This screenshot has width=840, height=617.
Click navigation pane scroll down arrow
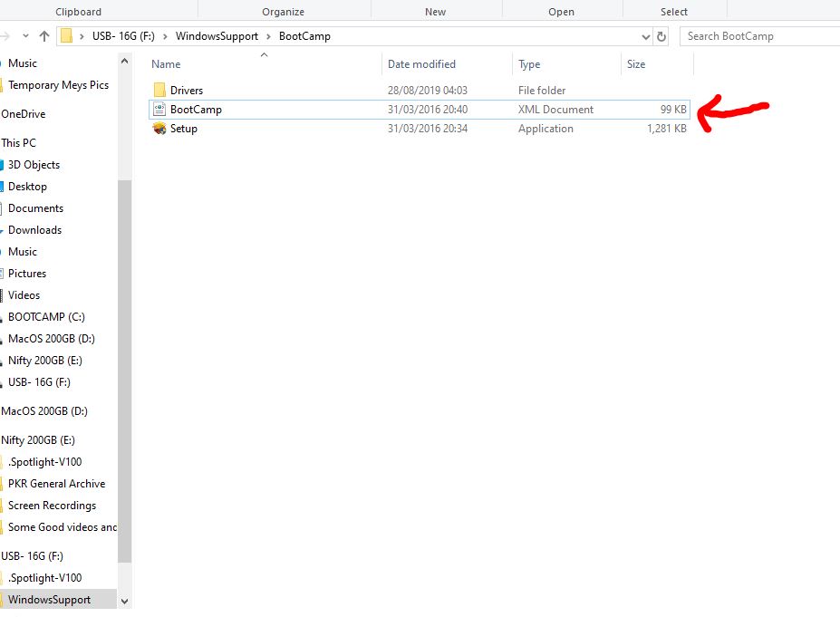(x=124, y=602)
